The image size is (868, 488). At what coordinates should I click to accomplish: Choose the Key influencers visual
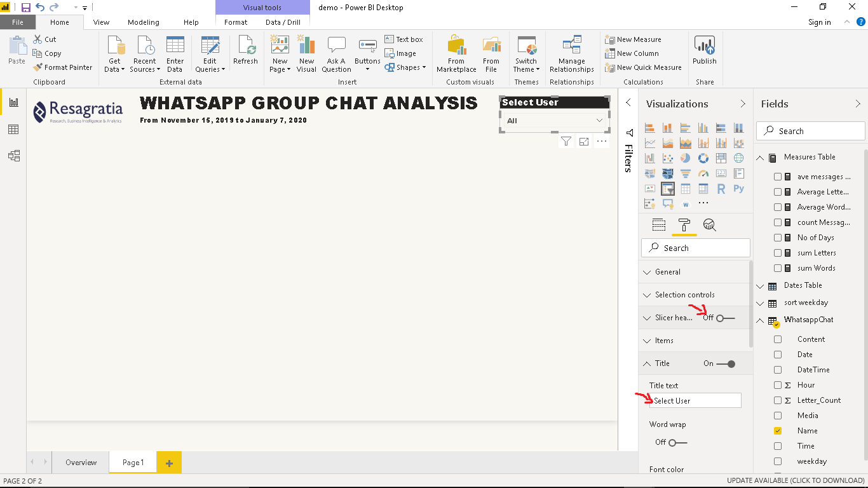pyautogui.click(x=649, y=204)
